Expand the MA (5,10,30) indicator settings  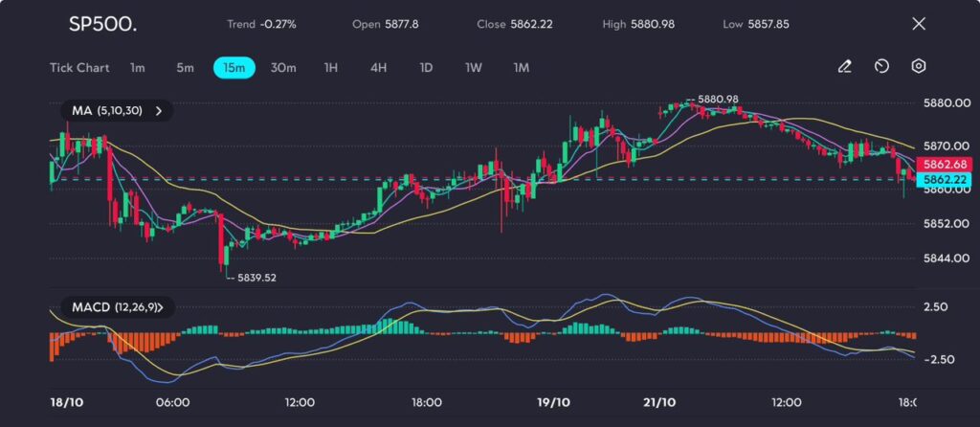159,111
